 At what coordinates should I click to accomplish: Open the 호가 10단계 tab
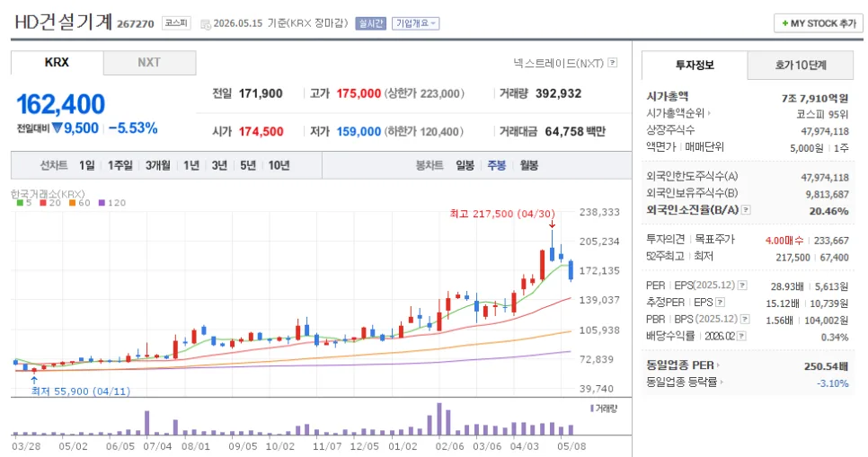[801, 66]
